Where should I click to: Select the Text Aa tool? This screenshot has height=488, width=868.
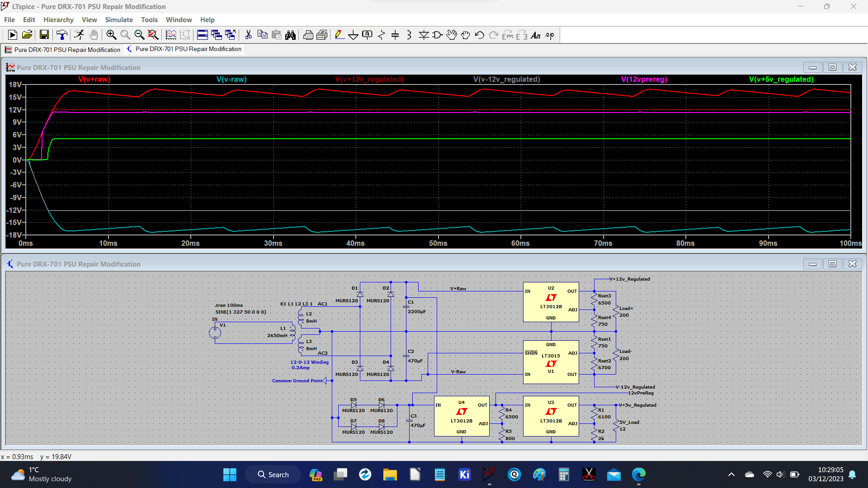(x=536, y=35)
